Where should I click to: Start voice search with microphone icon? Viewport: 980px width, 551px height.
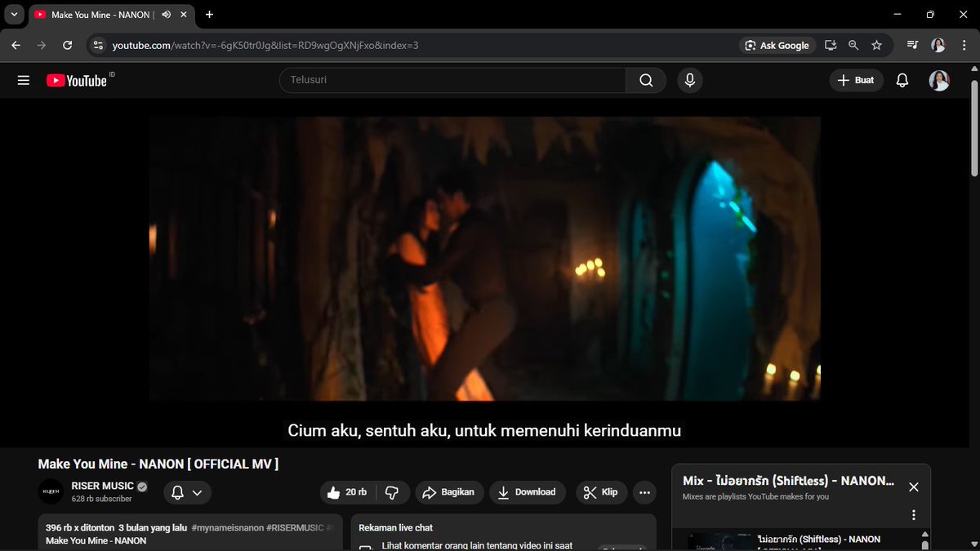(x=690, y=80)
